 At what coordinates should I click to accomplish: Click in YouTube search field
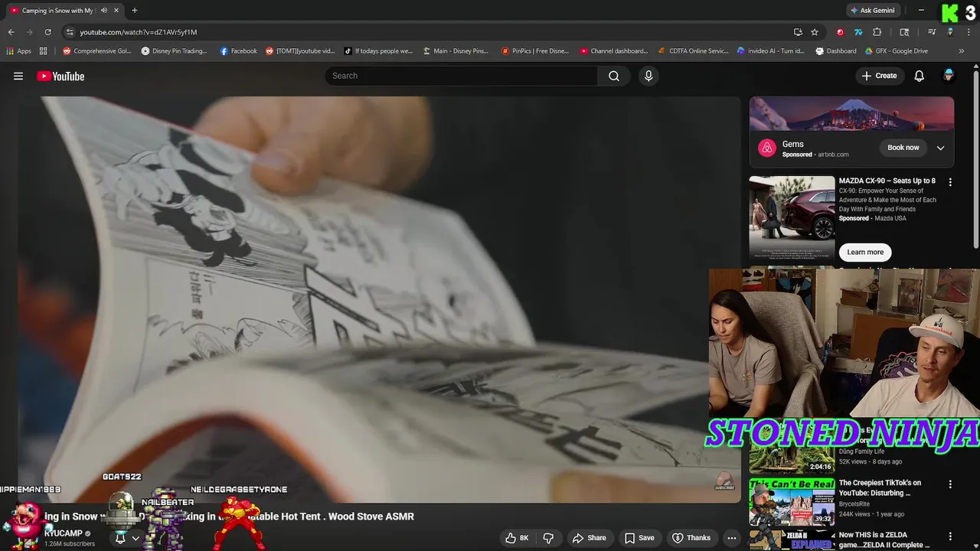(462, 76)
